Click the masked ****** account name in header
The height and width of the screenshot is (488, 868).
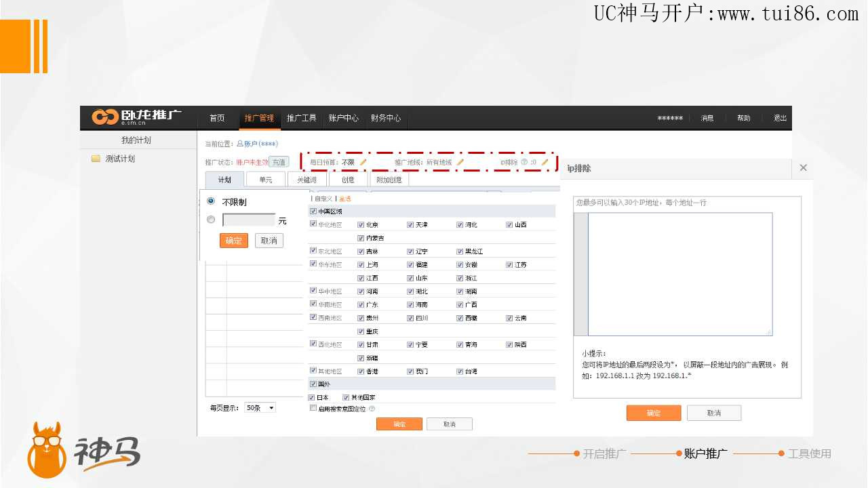click(670, 119)
